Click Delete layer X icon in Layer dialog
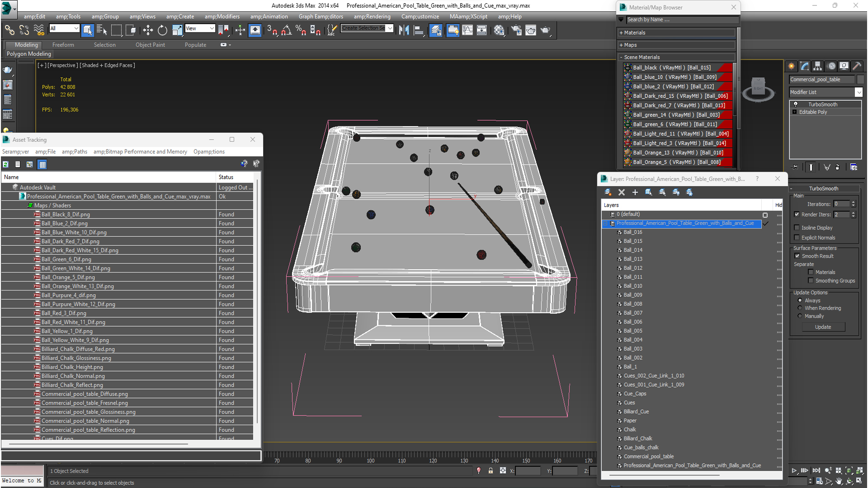Screen dimensions: 868x488 pyautogui.click(x=622, y=192)
